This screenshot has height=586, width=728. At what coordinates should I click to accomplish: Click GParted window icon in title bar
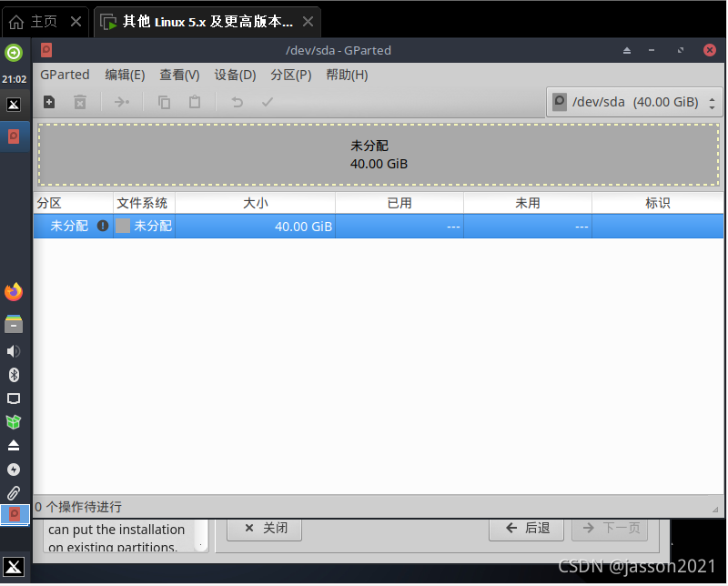click(x=46, y=50)
